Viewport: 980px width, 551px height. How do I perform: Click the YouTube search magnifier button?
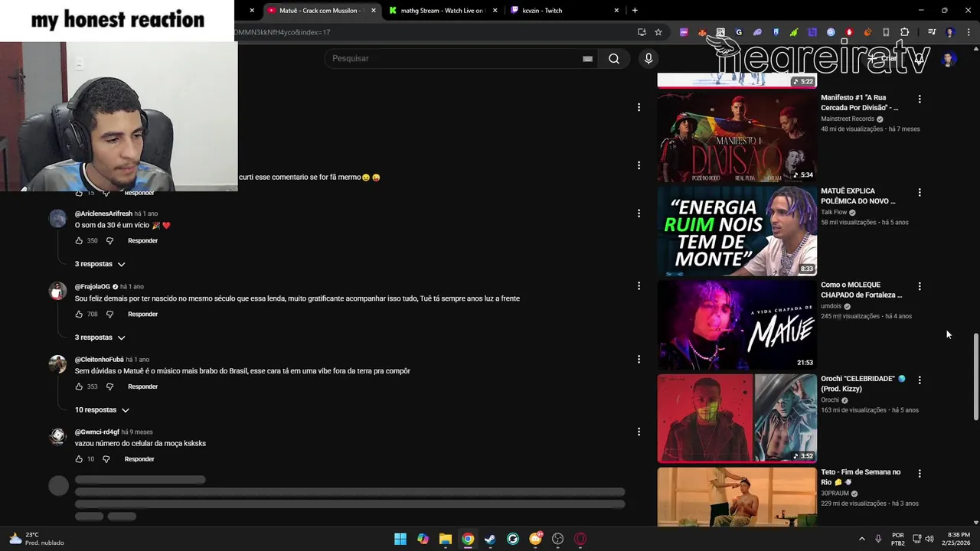pyautogui.click(x=614, y=59)
